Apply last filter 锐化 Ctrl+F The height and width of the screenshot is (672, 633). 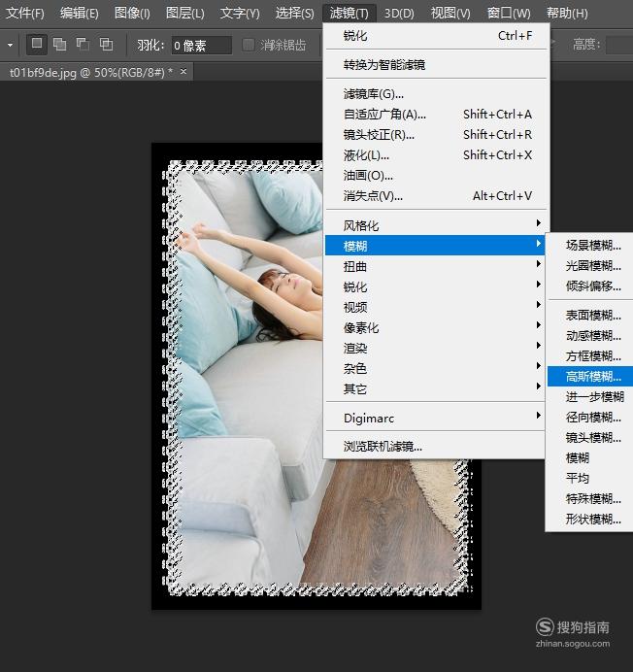(436, 36)
